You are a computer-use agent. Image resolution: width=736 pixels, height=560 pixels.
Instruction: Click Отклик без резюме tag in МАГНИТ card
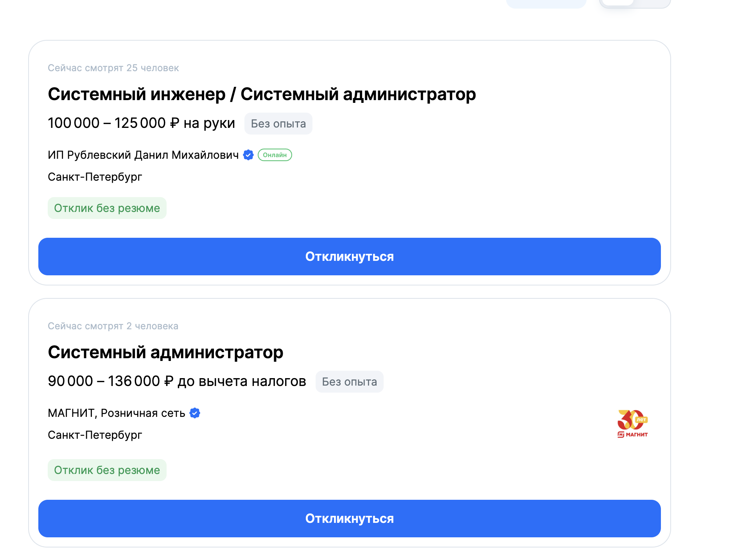[107, 470]
